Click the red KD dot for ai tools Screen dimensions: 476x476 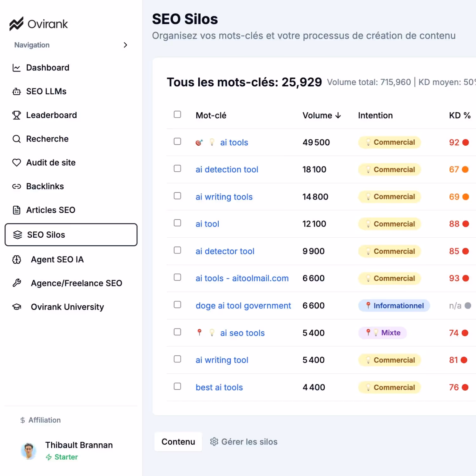pos(466,142)
